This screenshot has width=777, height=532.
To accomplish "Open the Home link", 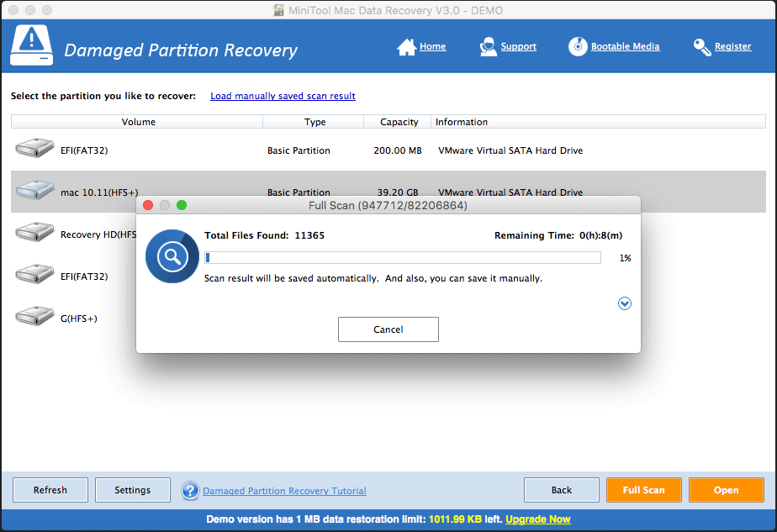I will 432,46.
